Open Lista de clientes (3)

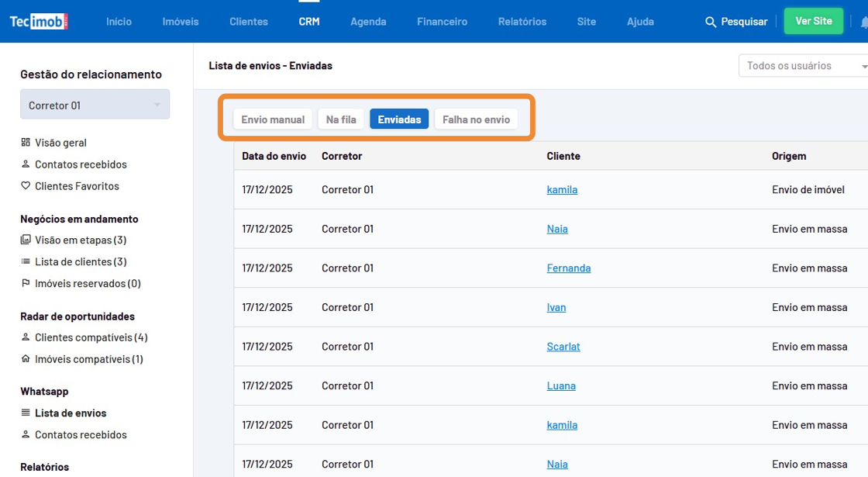tap(80, 262)
